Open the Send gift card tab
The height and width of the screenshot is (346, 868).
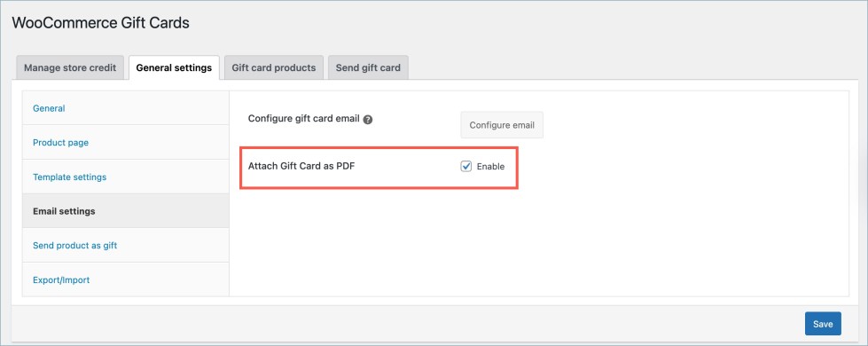click(368, 67)
